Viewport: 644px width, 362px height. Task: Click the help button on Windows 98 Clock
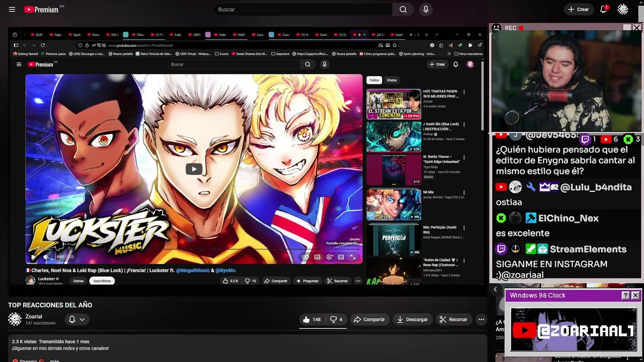click(x=625, y=296)
